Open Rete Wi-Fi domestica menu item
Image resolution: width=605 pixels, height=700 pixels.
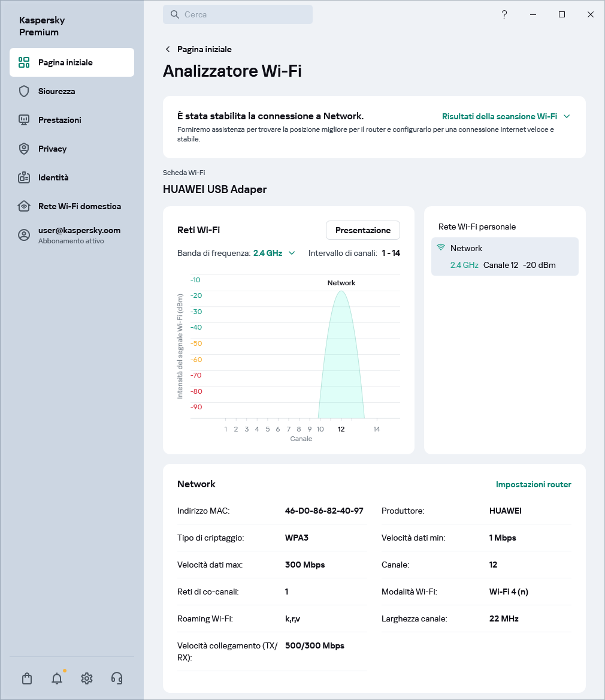click(x=79, y=206)
